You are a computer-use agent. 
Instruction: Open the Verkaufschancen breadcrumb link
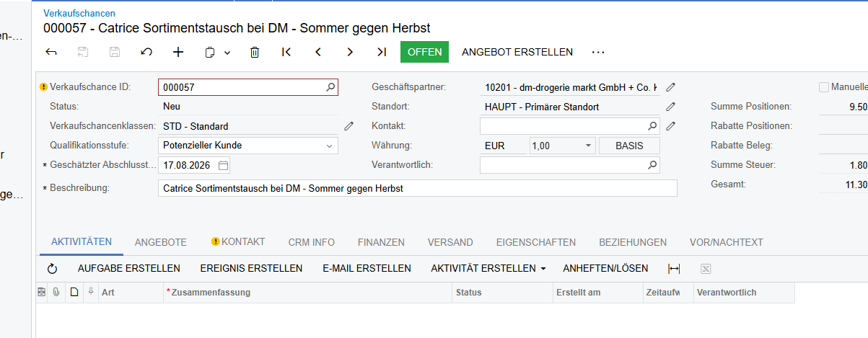click(x=79, y=13)
